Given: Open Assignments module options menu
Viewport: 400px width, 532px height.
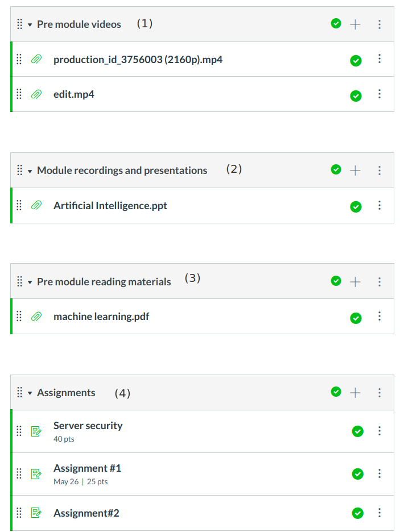Looking at the screenshot, I should 380,392.
